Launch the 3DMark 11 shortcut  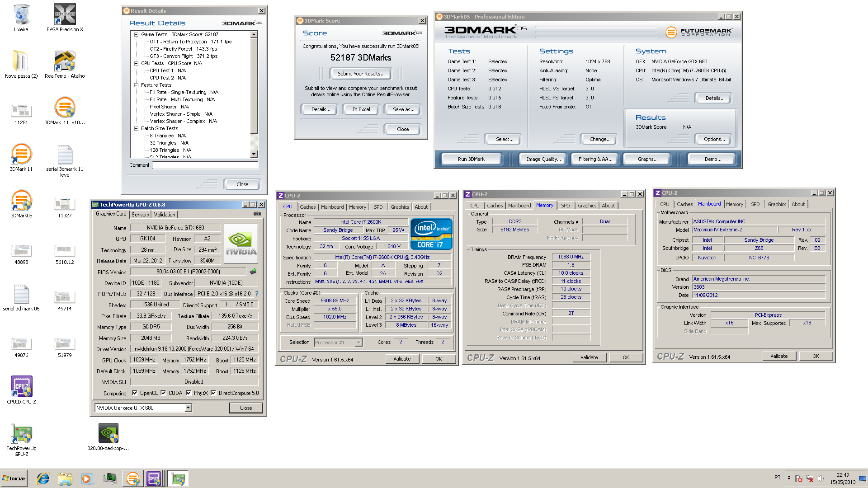(21, 158)
